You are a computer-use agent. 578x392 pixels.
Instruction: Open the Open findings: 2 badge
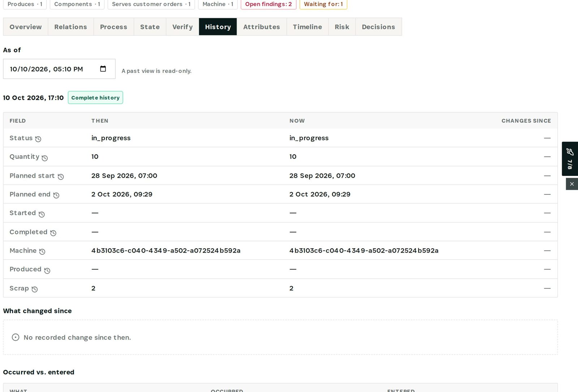click(x=268, y=4)
